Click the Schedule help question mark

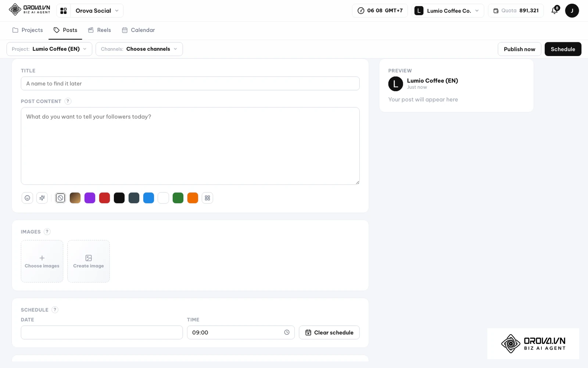pos(55,309)
